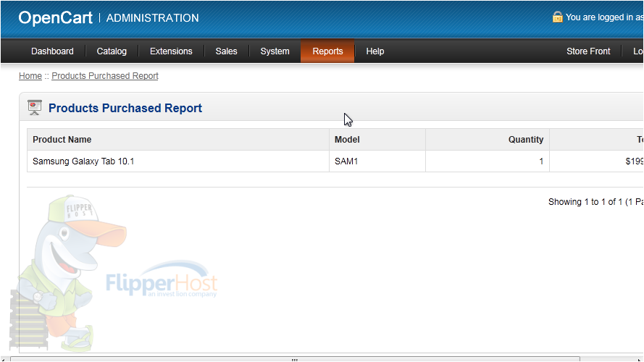Open the Extensions menu
This screenshot has height=362, width=644.
point(171,51)
